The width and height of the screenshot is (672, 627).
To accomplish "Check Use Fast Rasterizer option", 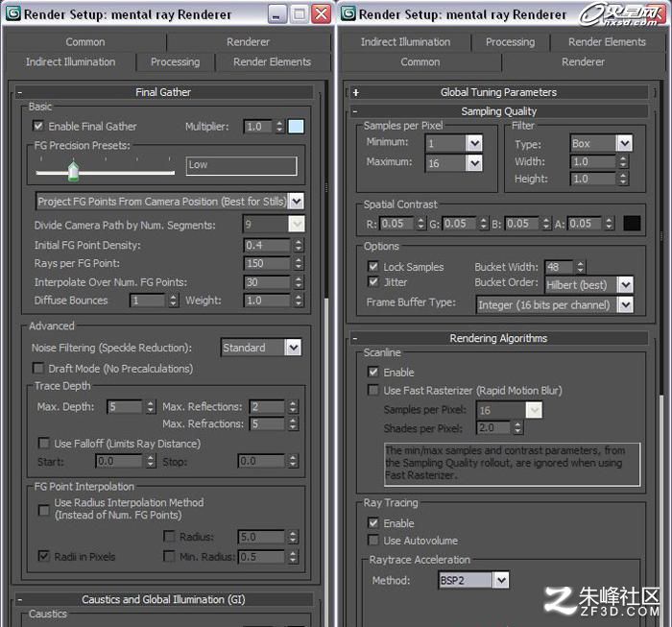I will (373, 391).
